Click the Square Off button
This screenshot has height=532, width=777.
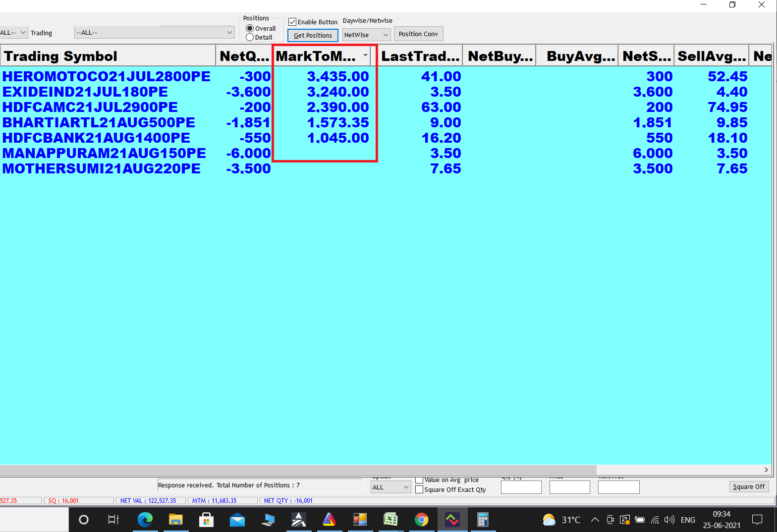click(749, 486)
